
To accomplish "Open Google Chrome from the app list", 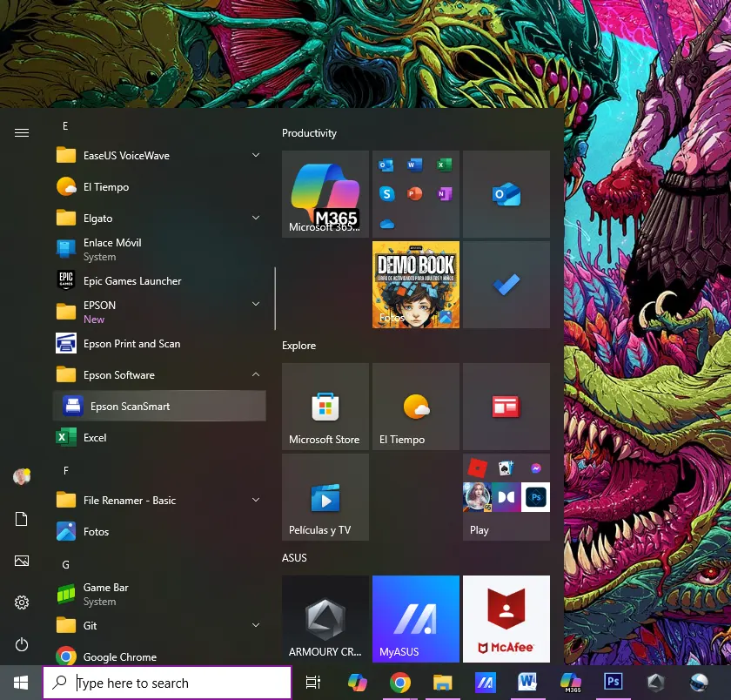I will coord(159,656).
